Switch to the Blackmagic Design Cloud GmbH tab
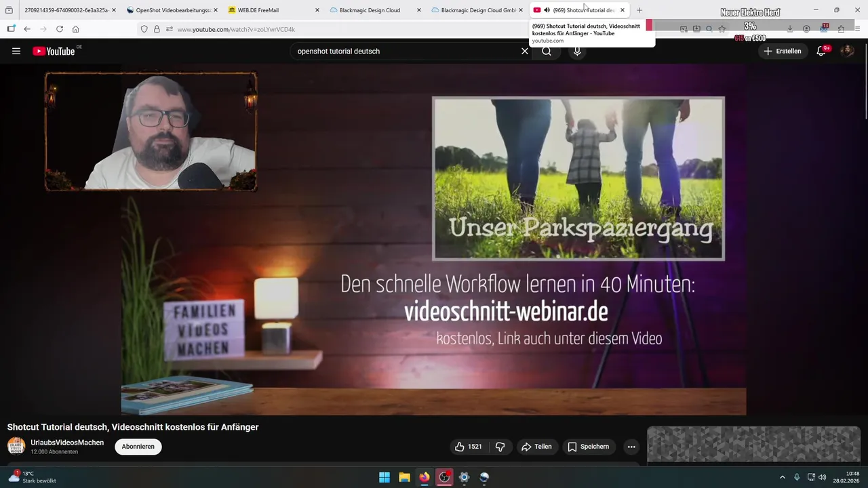This screenshot has width=868, height=488. 477,10
